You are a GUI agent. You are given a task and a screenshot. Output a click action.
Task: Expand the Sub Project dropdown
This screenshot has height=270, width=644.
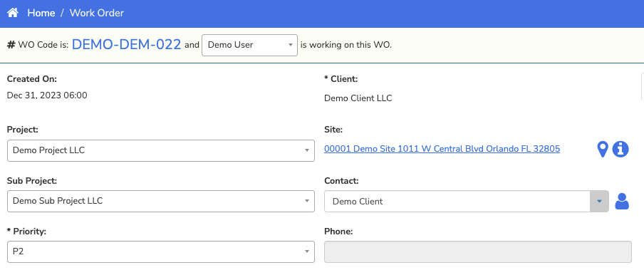pos(161,201)
